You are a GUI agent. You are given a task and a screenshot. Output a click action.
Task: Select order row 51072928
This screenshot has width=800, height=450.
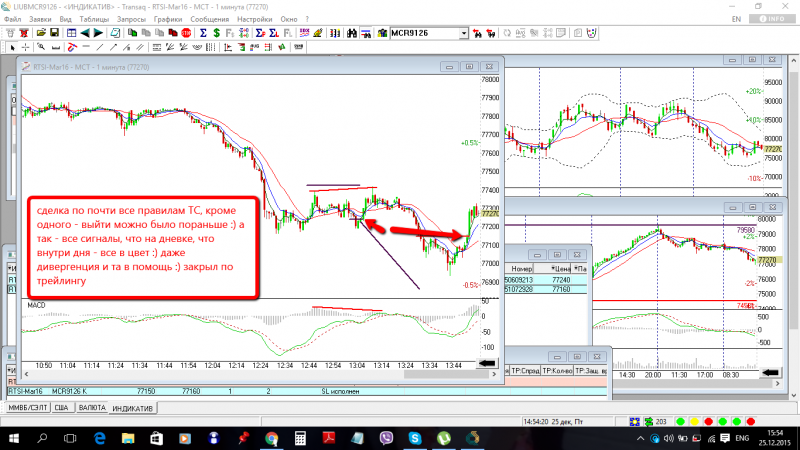pyautogui.click(x=546, y=289)
